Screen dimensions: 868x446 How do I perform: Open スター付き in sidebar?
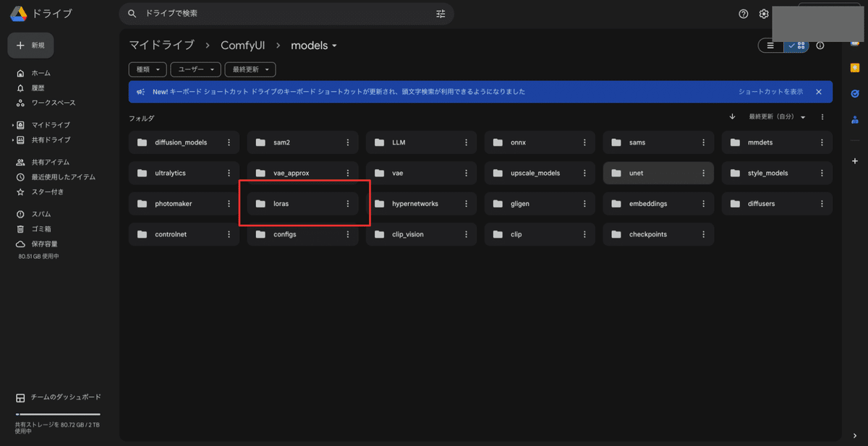(47, 192)
